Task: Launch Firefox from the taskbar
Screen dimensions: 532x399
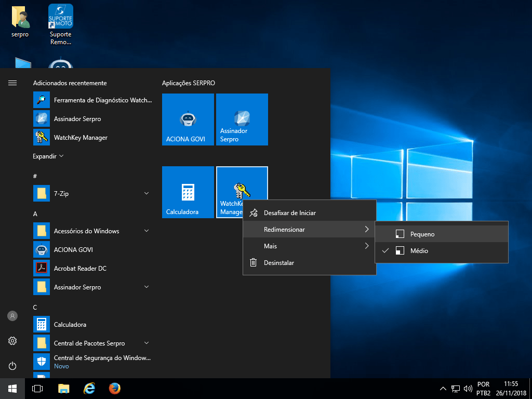Action: pos(115,389)
